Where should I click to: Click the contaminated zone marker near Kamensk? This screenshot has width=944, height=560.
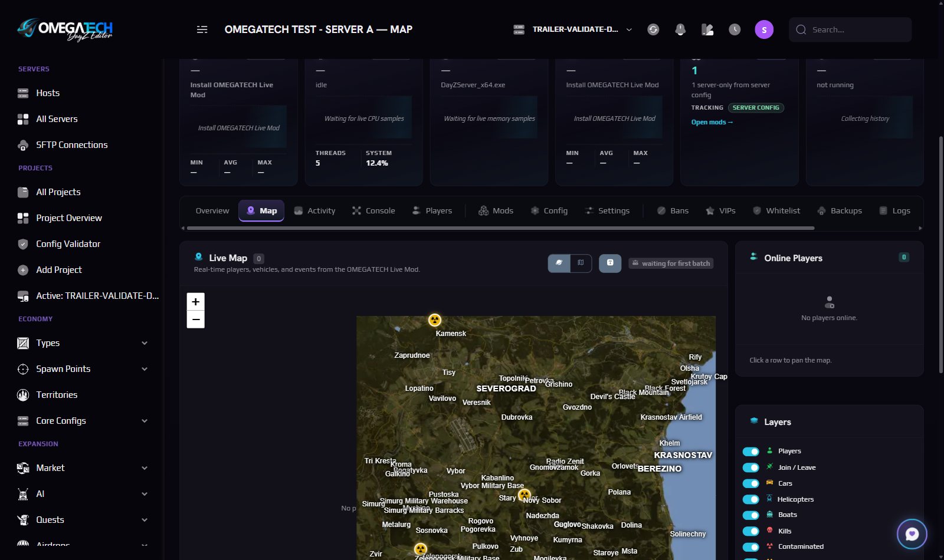point(435,320)
